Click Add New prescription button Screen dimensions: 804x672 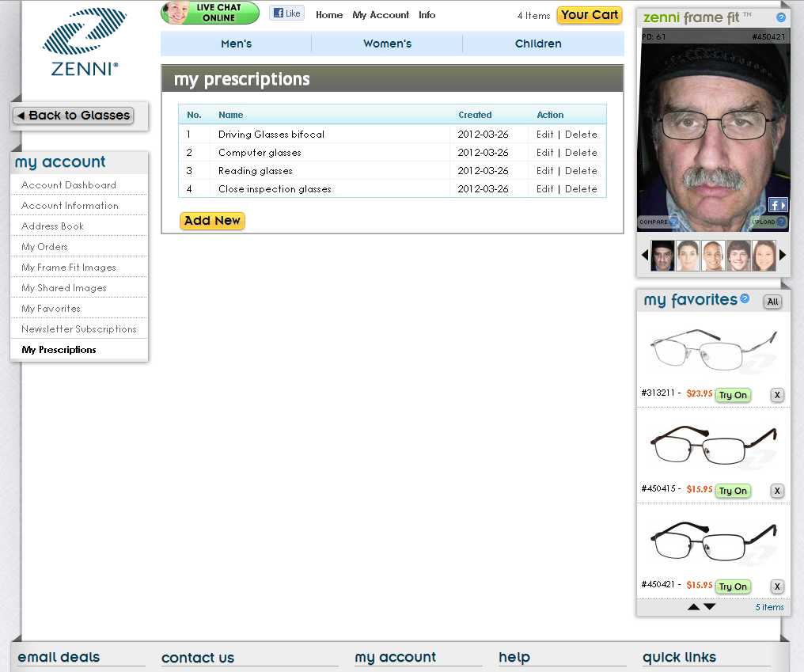212,221
